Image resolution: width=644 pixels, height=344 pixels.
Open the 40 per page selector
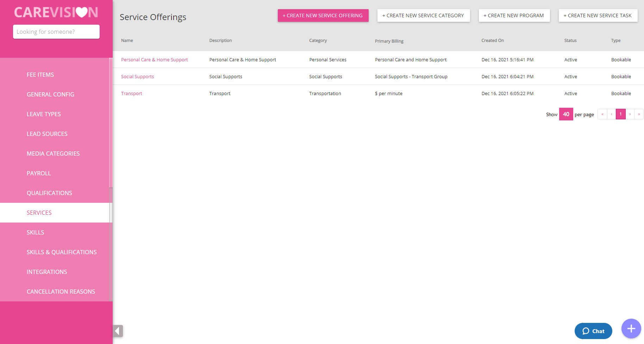pos(566,114)
